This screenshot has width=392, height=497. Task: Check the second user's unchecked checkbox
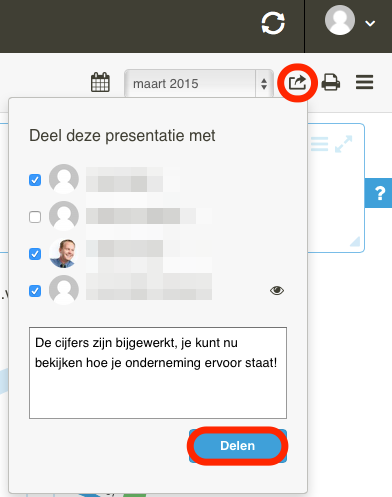35,217
